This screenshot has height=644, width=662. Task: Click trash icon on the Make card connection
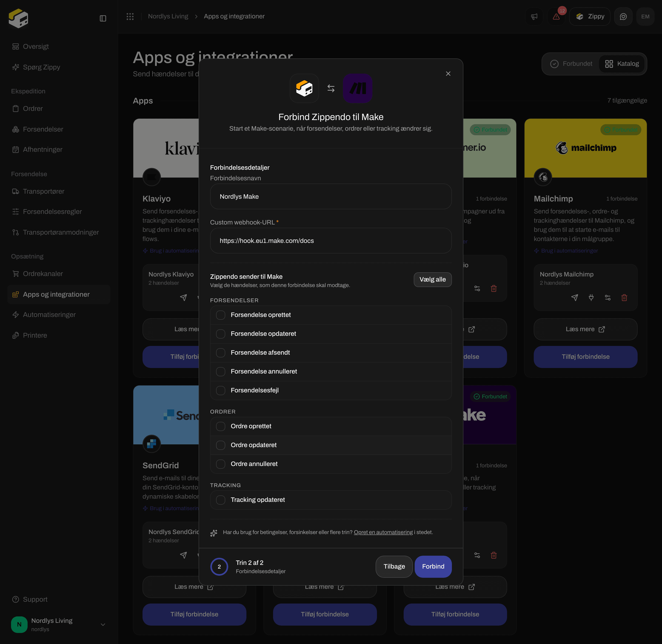[494, 555]
